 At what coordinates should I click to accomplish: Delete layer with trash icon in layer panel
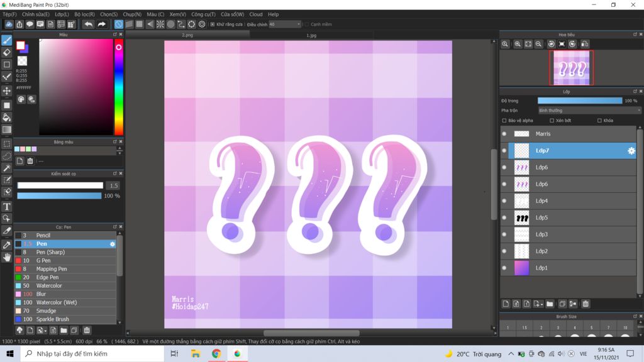[586, 304]
